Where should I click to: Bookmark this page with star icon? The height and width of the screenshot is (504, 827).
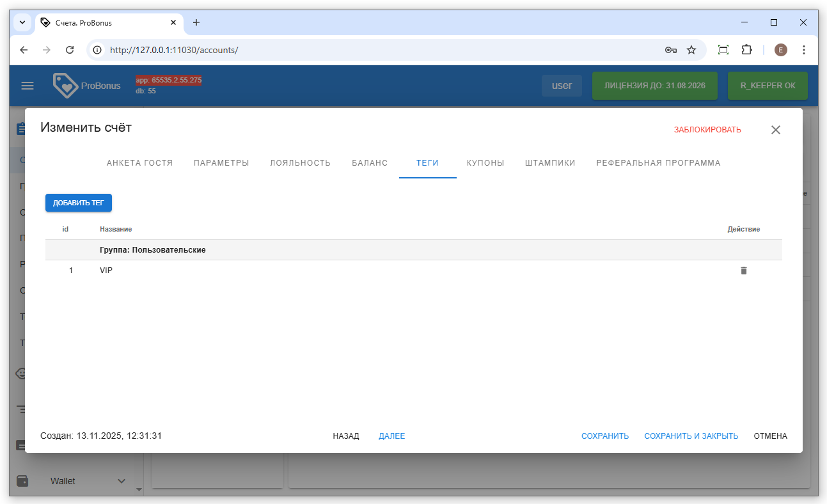tap(691, 50)
